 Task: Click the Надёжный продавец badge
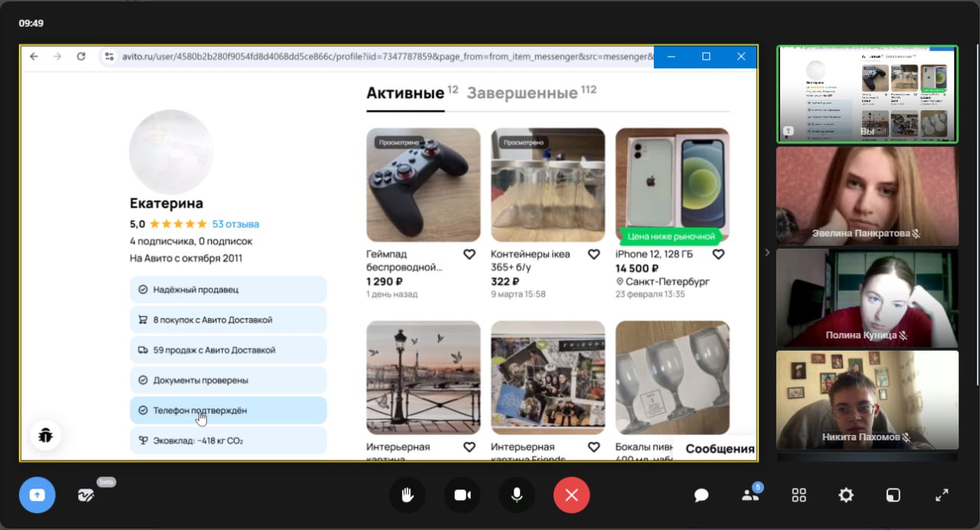[x=228, y=290]
